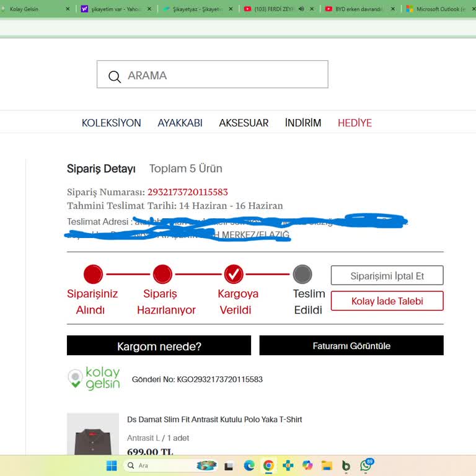Open the Ds Damat Polo Yaka T-Shirt product title

(x=214, y=420)
